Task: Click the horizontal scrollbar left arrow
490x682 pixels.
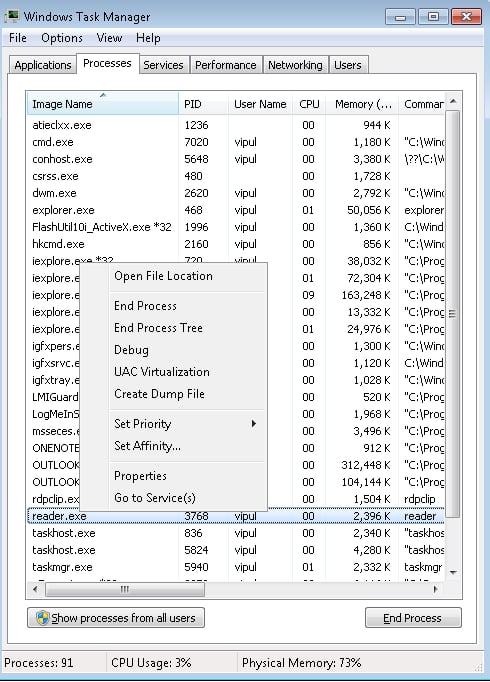Action: click(35, 589)
